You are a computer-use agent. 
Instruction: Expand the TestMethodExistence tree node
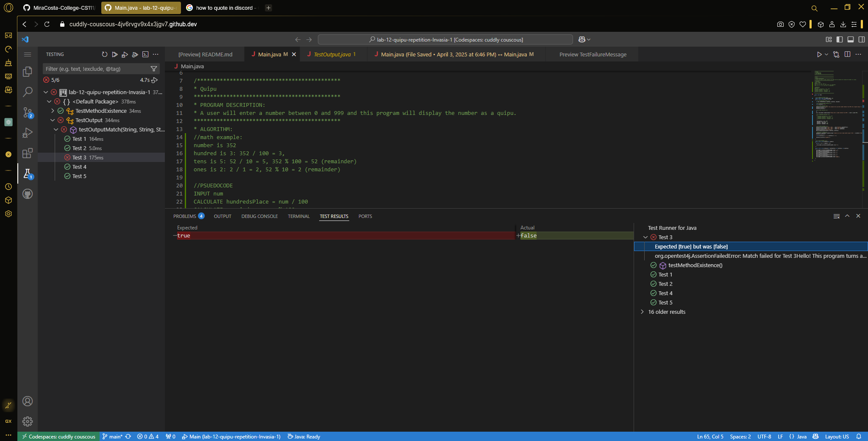point(53,111)
